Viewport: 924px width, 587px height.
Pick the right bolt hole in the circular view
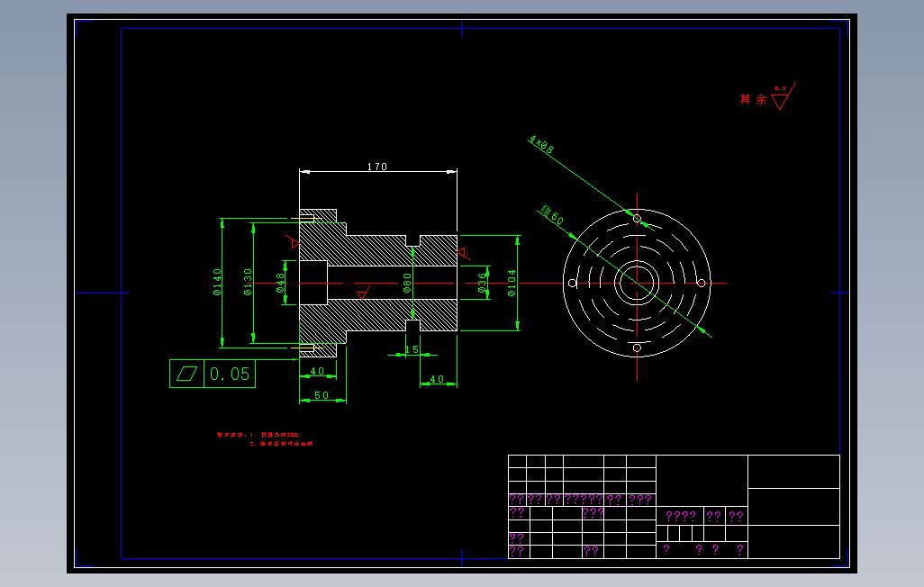pos(702,284)
